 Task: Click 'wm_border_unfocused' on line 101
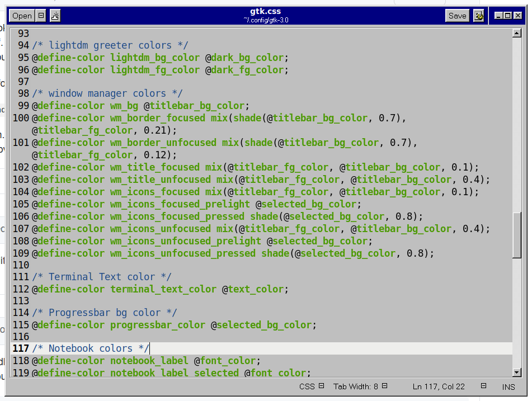(163, 143)
